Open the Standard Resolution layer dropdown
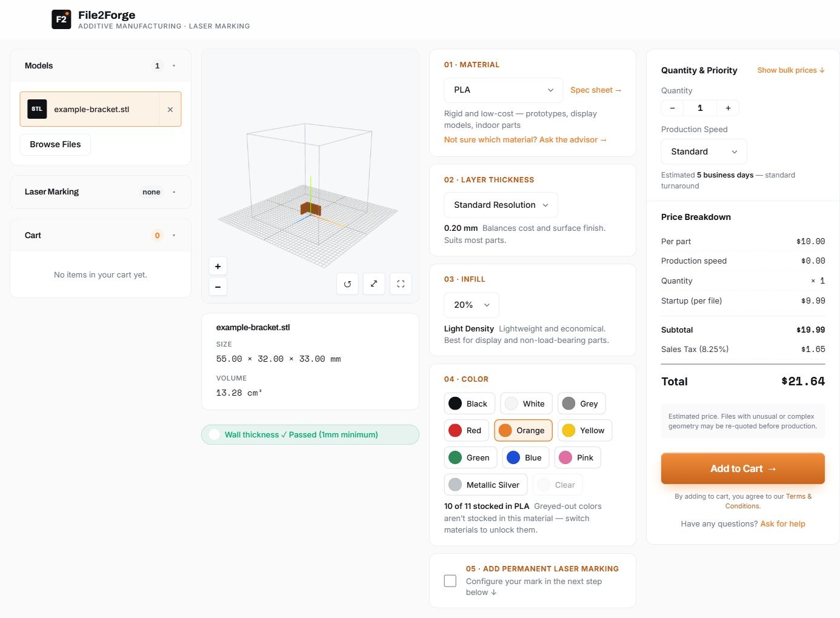The width and height of the screenshot is (840, 618). (501, 205)
